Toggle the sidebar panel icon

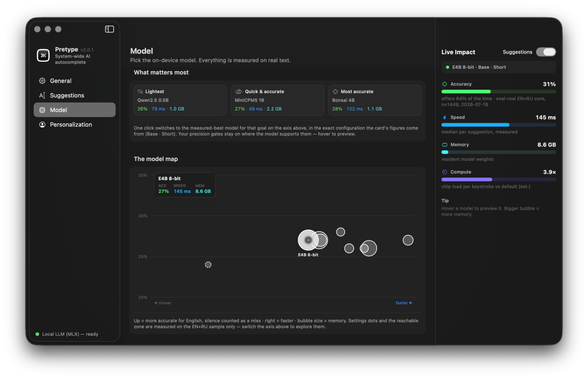click(110, 29)
